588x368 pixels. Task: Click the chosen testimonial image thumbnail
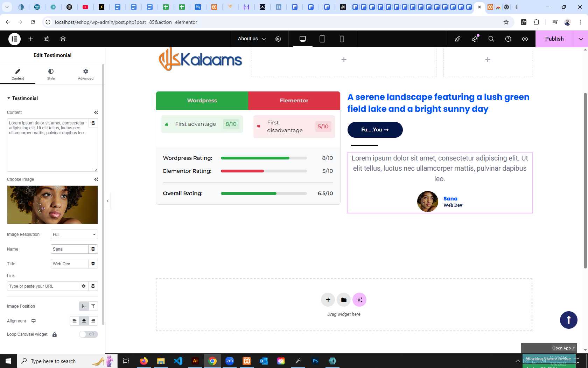pos(52,205)
